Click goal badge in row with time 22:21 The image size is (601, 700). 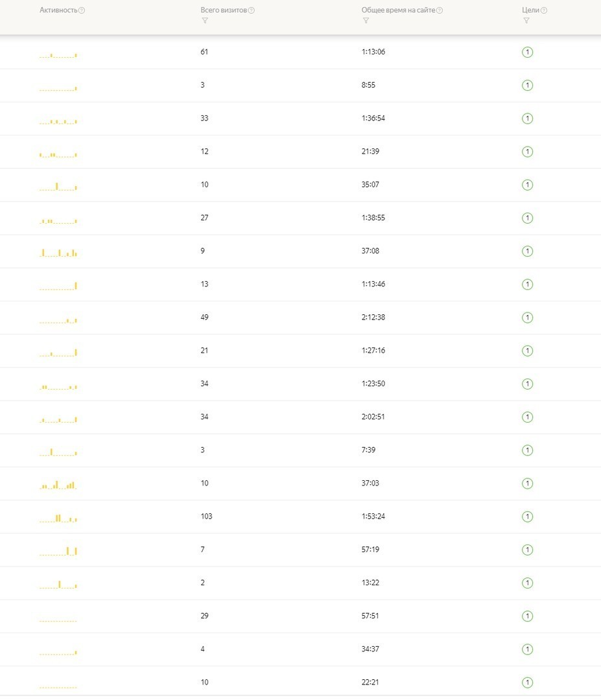(527, 682)
